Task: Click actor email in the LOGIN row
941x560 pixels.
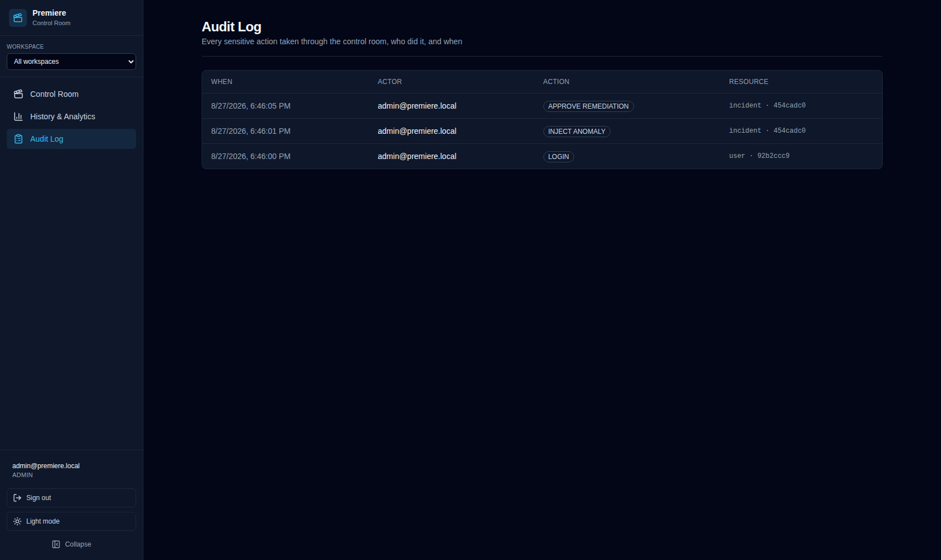Action: click(x=417, y=156)
